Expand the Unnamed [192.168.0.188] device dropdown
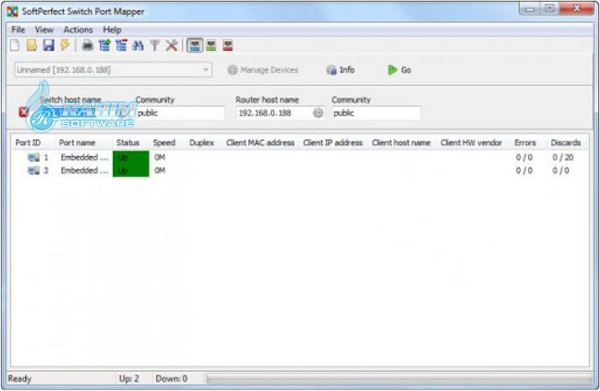Image resolution: width=600 pixels, height=391 pixels. point(205,70)
